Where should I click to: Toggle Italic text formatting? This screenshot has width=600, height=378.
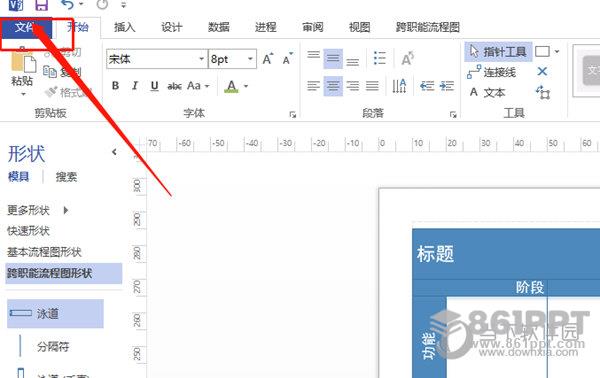[x=135, y=86]
